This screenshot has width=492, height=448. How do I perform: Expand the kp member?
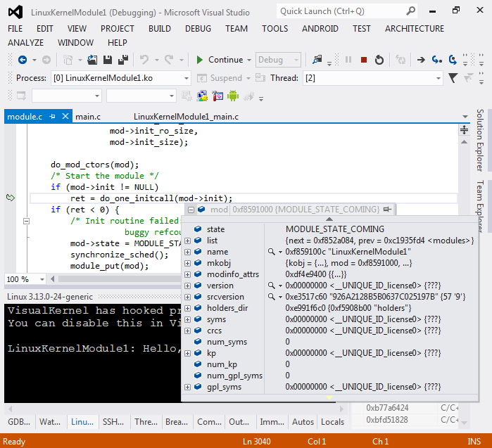point(188,354)
